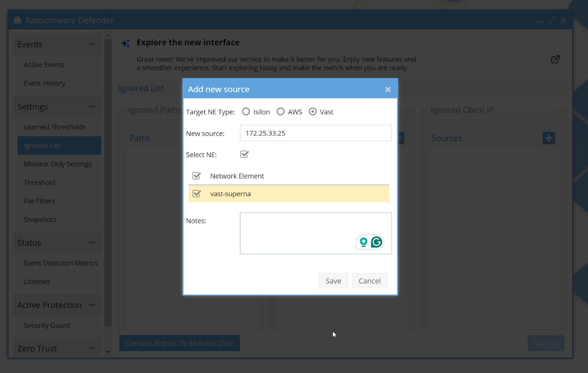
Task: Click the Ransomware Defender title icon
Action: coord(17,20)
